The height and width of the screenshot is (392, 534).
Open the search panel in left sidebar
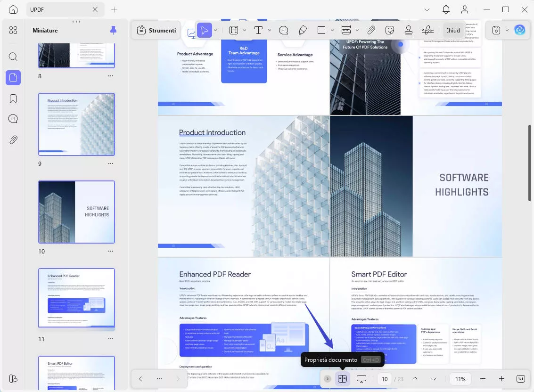(13, 57)
